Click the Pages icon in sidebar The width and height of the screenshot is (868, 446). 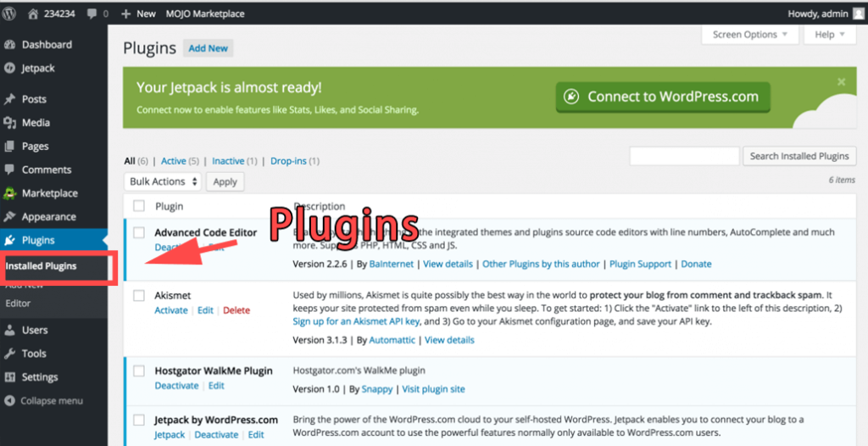9,147
